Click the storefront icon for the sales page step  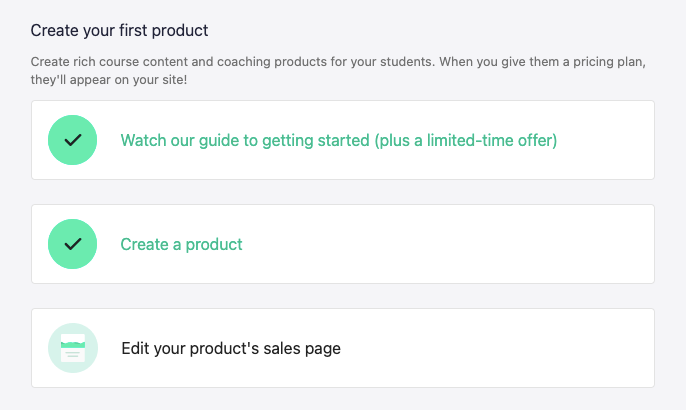click(72, 348)
